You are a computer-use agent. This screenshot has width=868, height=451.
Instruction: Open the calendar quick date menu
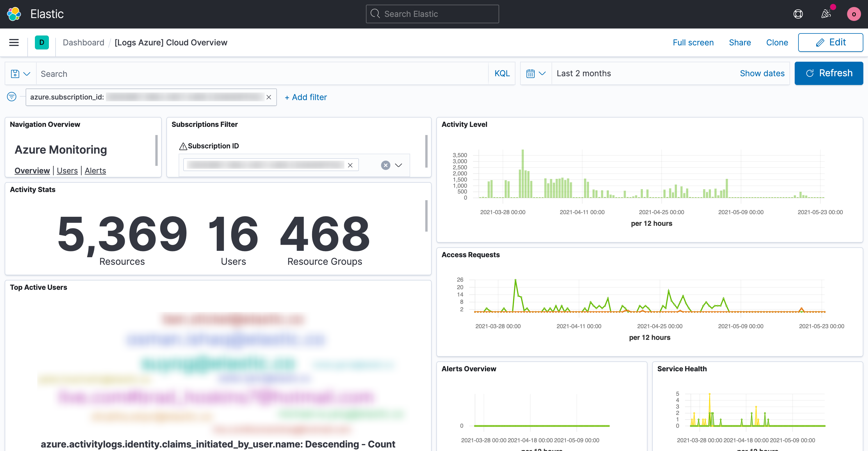click(536, 74)
